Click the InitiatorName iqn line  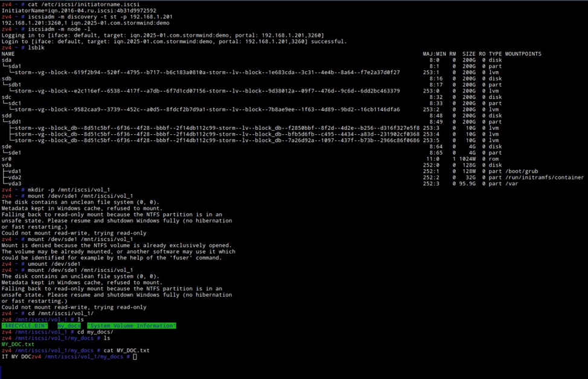click(x=78, y=10)
